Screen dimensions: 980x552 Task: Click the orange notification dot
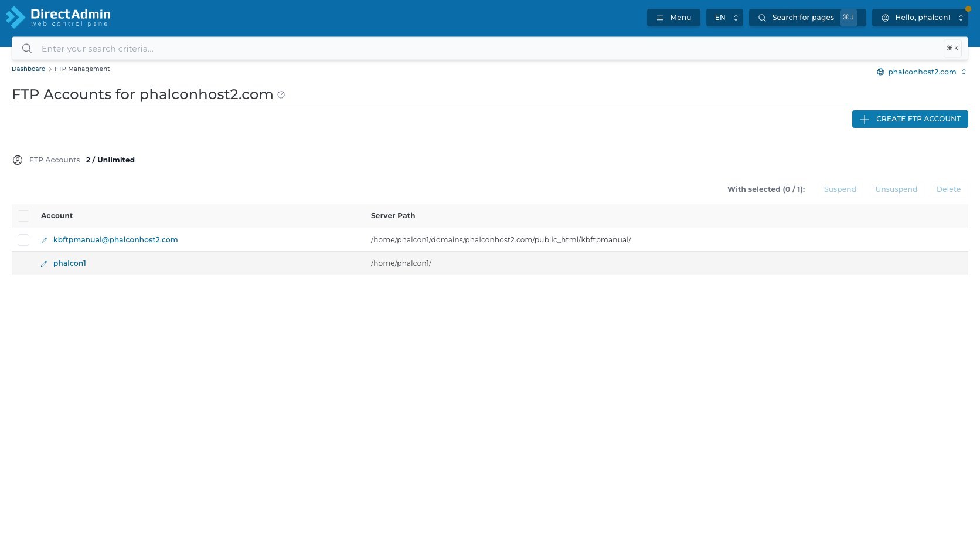[968, 9]
